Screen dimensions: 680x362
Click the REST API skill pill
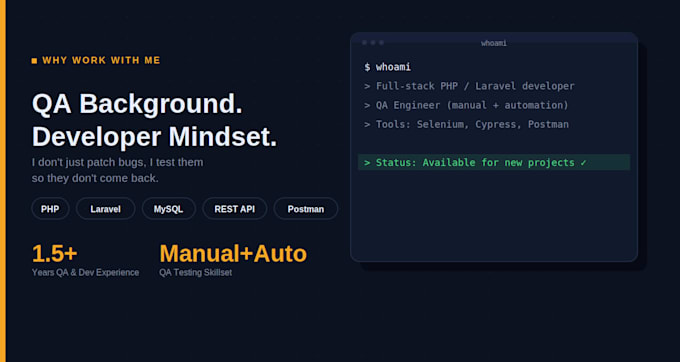pyautogui.click(x=235, y=209)
